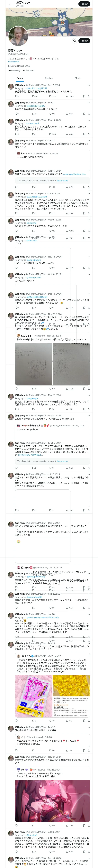Open the more menu on the Feb 2 post
This screenshot has height=868, width=98.
pyautogui.click(x=89, y=103)
